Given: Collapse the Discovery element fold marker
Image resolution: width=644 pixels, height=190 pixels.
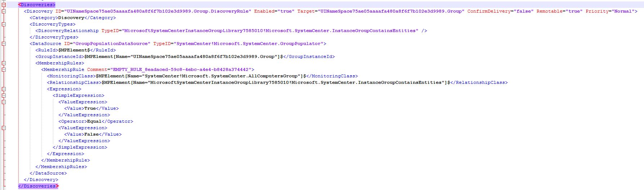Looking at the screenshot, I should (x=4, y=11).
